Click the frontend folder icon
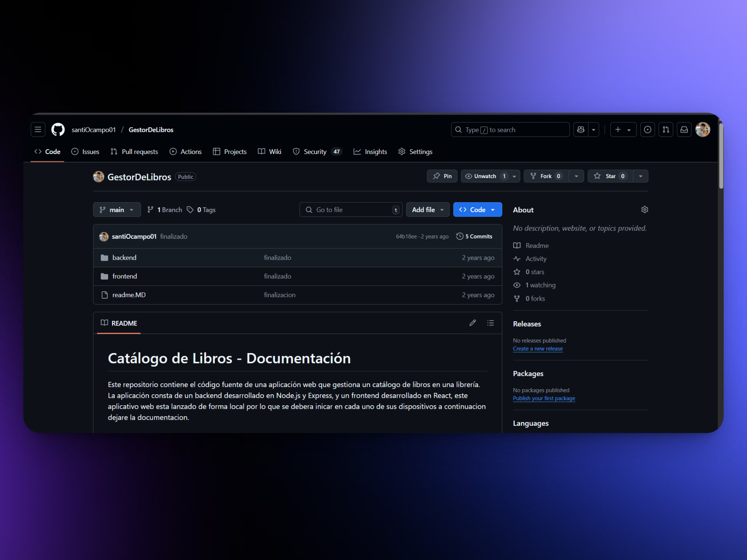The image size is (747, 560). pyautogui.click(x=104, y=276)
